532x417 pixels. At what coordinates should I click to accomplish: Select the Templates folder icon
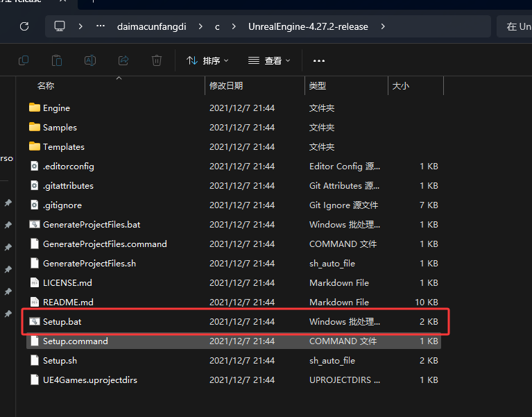(x=34, y=146)
